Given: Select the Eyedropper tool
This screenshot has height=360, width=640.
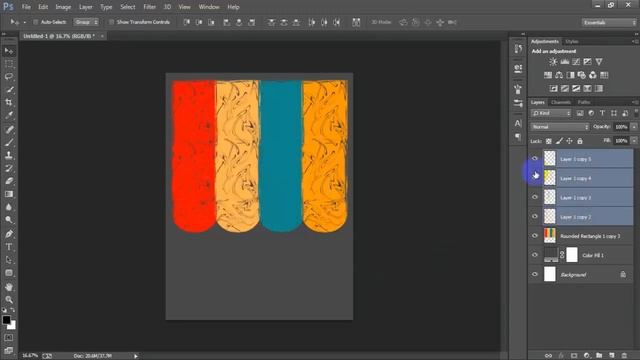Looking at the screenshot, I should click(9, 115).
